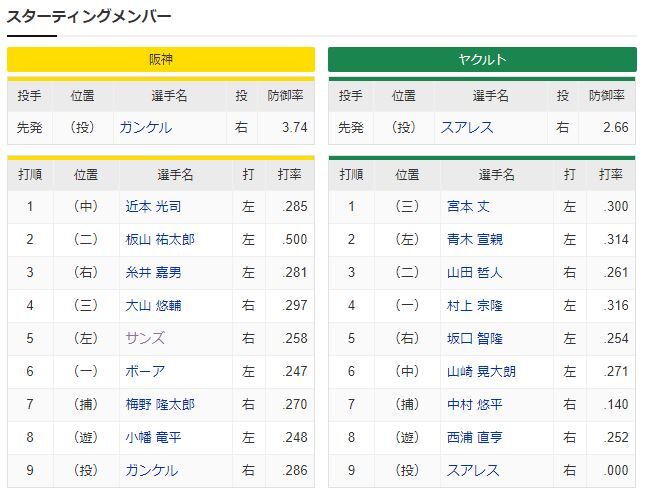The width and height of the screenshot is (645, 504).
Task: Open Yakult starting pitcher スアレス link
Action: (467, 128)
